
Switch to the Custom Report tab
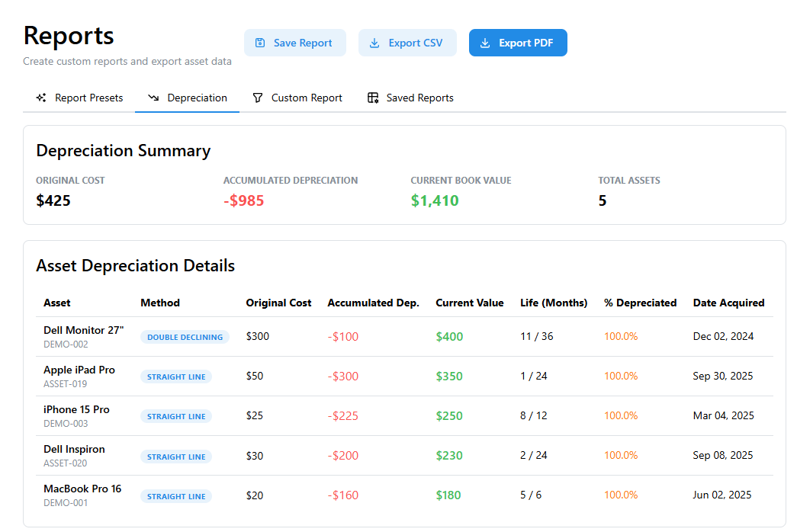307,98
